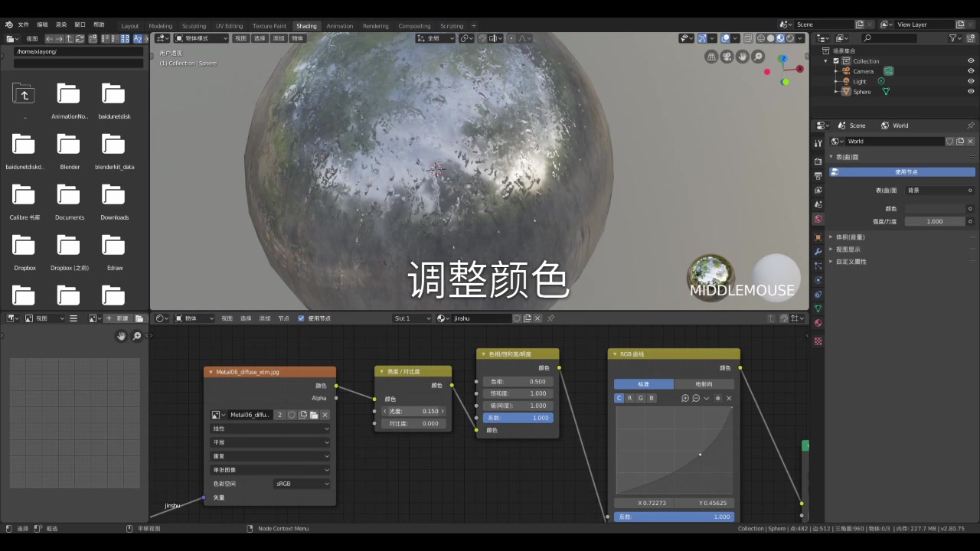Open the Slot 1 dropdown in the shader editor
This screenshot has height=551, width=980.
[411, 318]
